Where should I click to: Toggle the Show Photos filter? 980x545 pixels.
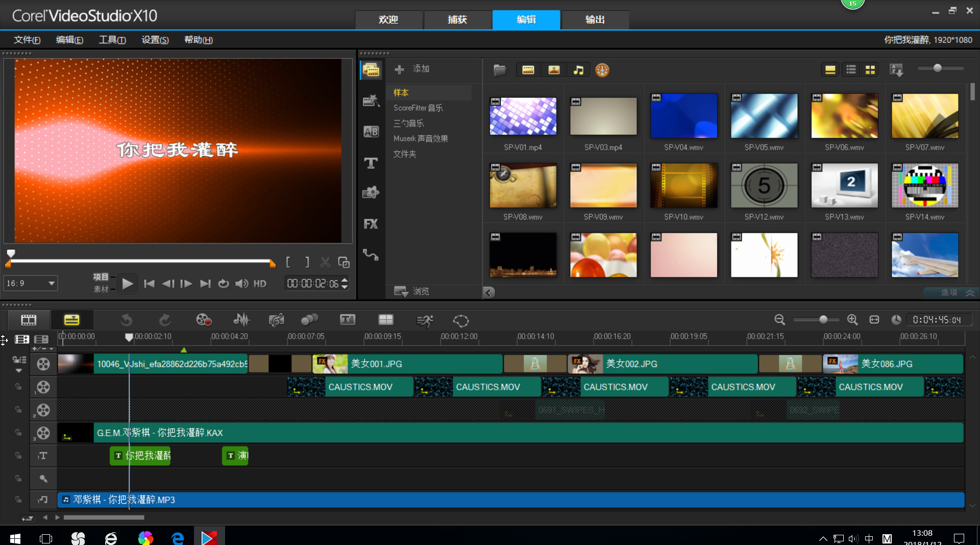554,70
